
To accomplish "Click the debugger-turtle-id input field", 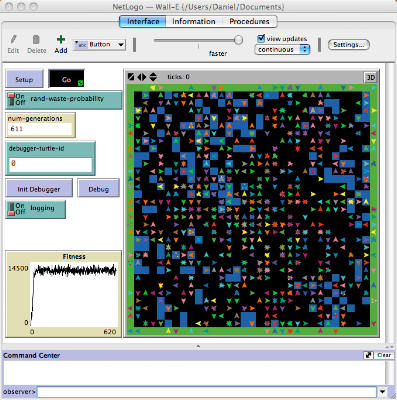I will click(x=50, y=164).
